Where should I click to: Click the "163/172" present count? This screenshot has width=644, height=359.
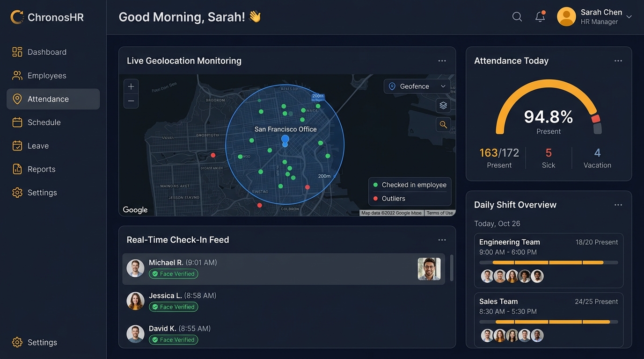coord(499,153)
